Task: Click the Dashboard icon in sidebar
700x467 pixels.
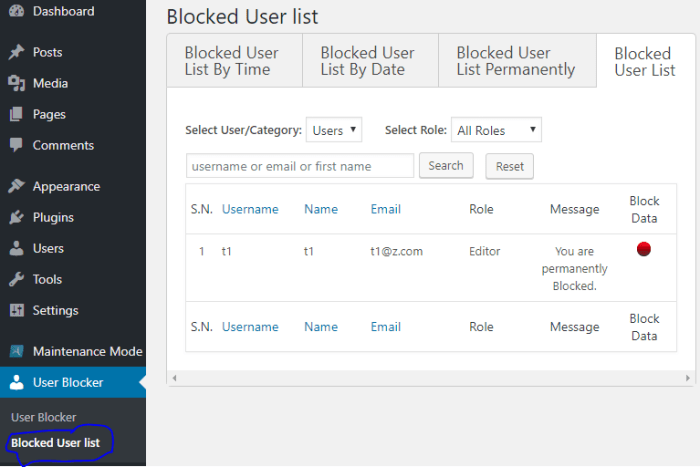Action: coord(16,12)
